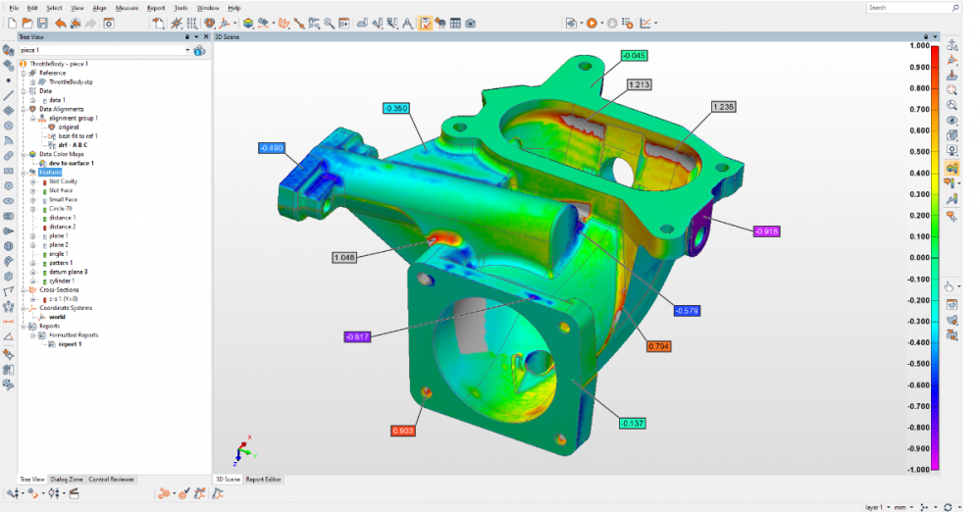Open the piece 1 dropdown list
Screen dimensions: 980x512
tap(187, 50)
